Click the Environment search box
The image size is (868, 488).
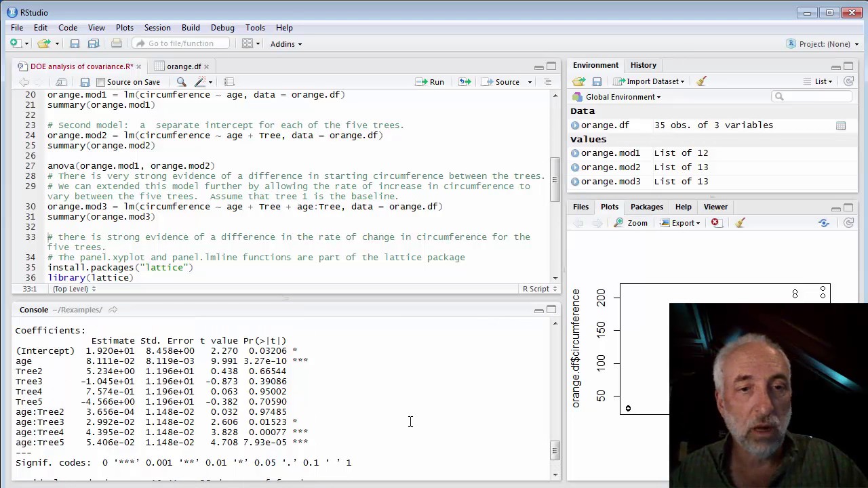click(x=811, y=97)
